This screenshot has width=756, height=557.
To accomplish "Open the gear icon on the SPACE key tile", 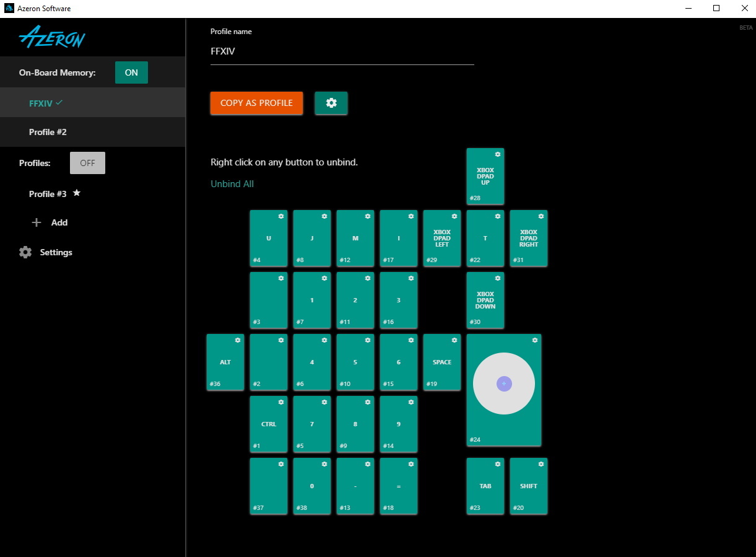I will (454, 340).
